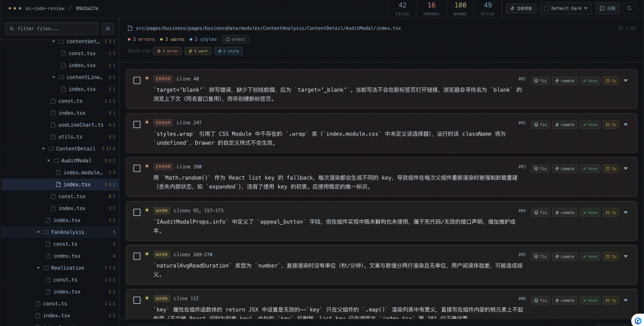Screen dimensions: 644x326
Task: Send issue #04 to comate
Action: (564, 213)
